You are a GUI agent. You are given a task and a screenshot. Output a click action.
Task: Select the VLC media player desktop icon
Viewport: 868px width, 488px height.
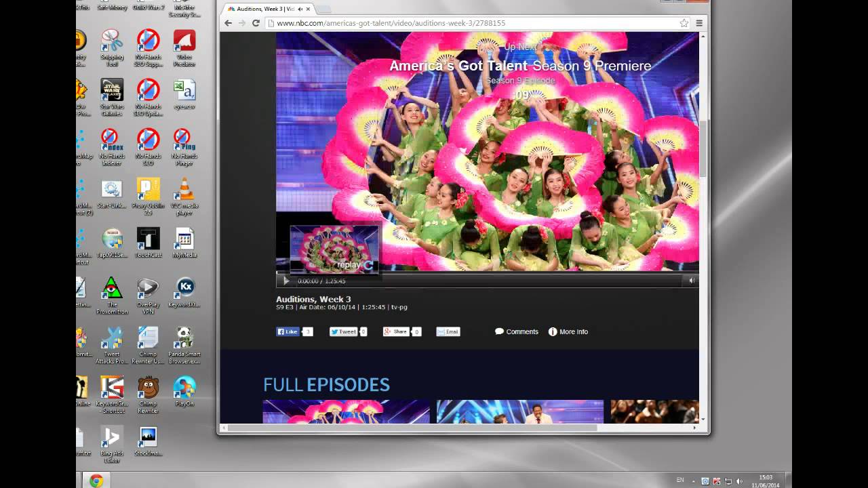[x=184, y=197]
